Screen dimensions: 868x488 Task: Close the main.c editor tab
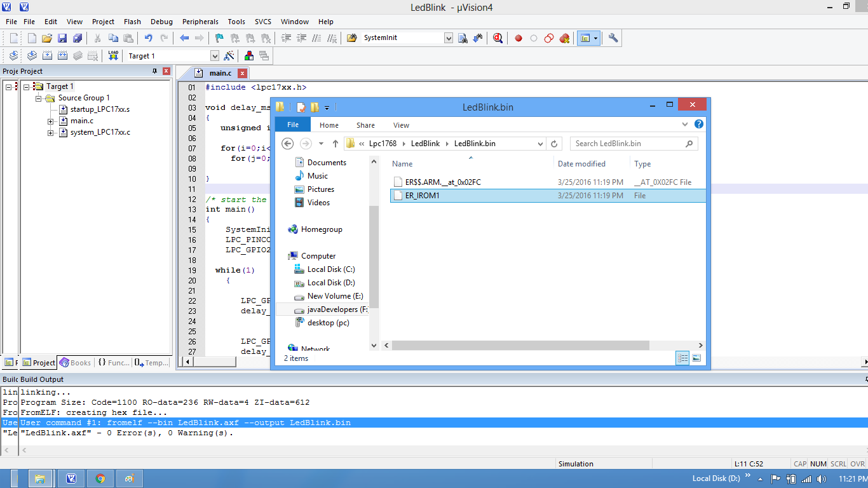pyautogui.click(x=242, y=73)
